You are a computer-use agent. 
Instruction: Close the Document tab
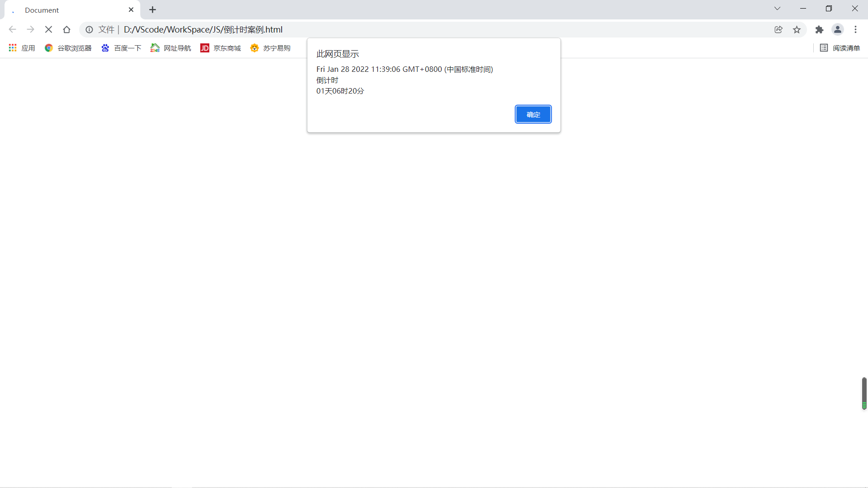coord(131,9)
